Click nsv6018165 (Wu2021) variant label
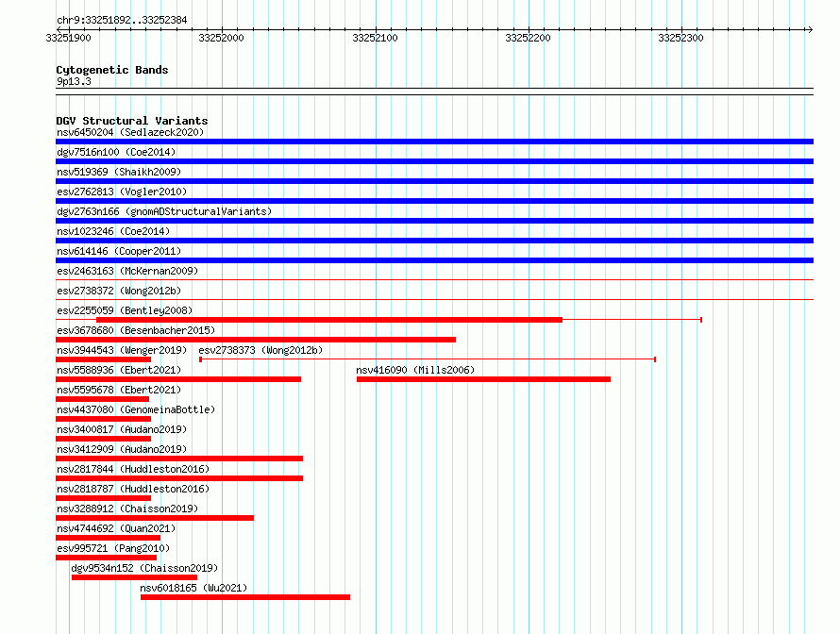Viewport: 840px width, 634px height. 193,588
